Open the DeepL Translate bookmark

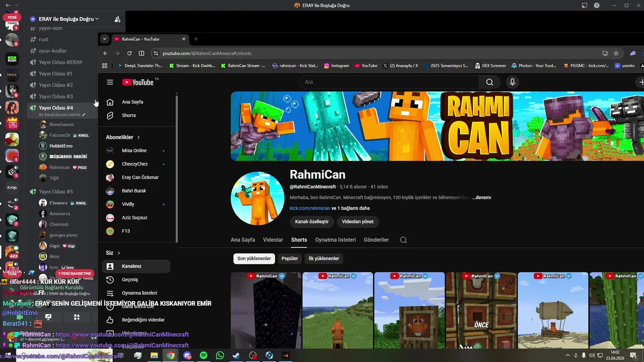coord(140,65)
